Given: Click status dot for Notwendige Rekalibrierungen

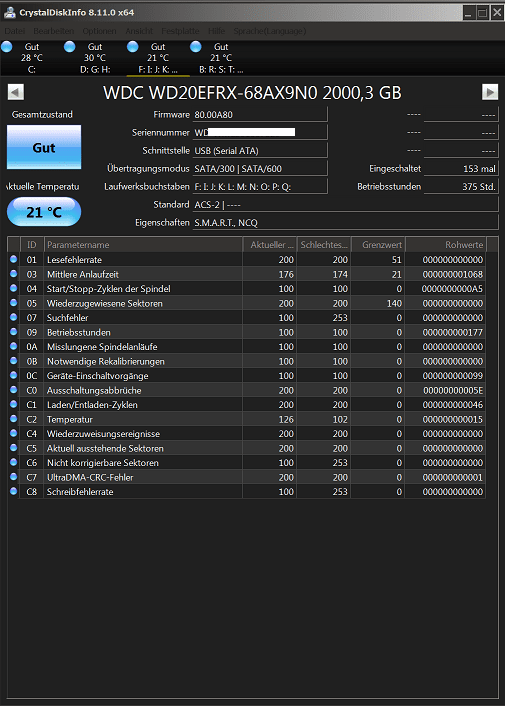Looking at the screenshot, I should pyautogui.click(x=14, y=360).
